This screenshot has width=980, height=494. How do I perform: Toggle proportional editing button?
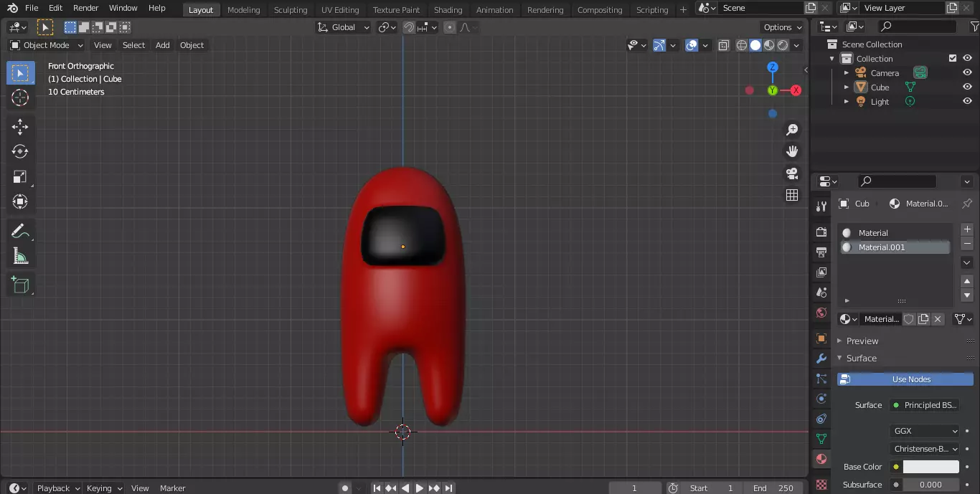(450, 27)
